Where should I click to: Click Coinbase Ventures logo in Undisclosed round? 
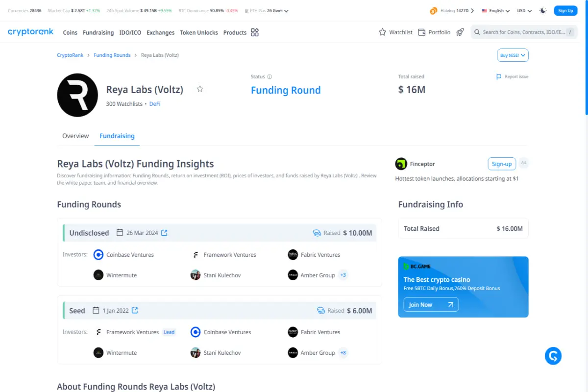98,255
